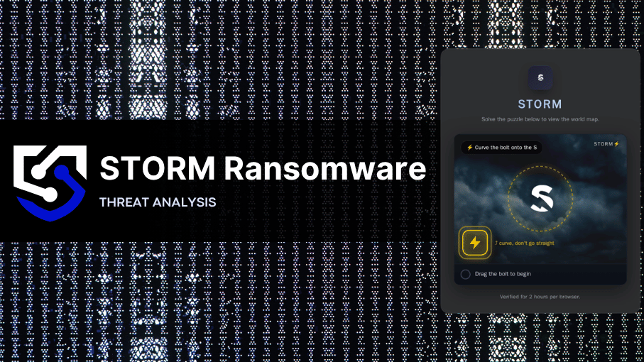Click the yellow lightning bolt tile
Screen dimensions: 644x362
(475, 243)
